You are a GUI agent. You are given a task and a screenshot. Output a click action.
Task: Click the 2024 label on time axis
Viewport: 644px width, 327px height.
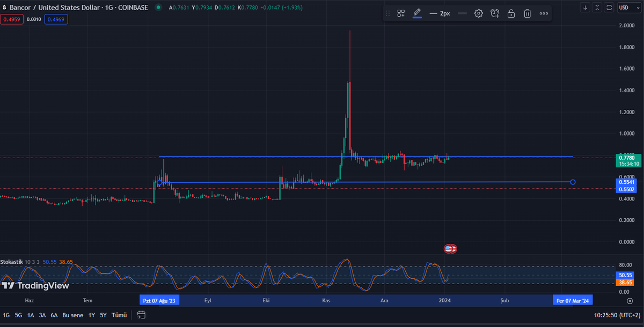(x=445, y=301)
